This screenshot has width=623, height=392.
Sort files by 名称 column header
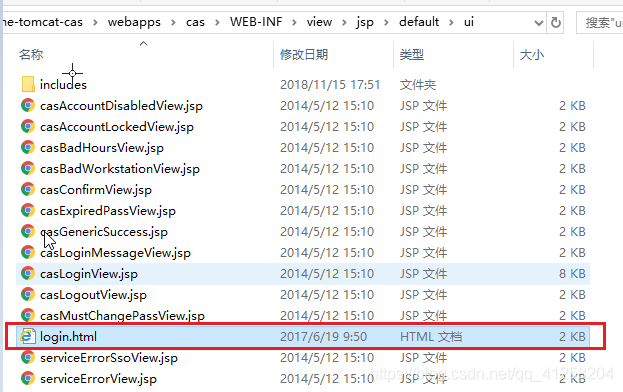(31, 54)
